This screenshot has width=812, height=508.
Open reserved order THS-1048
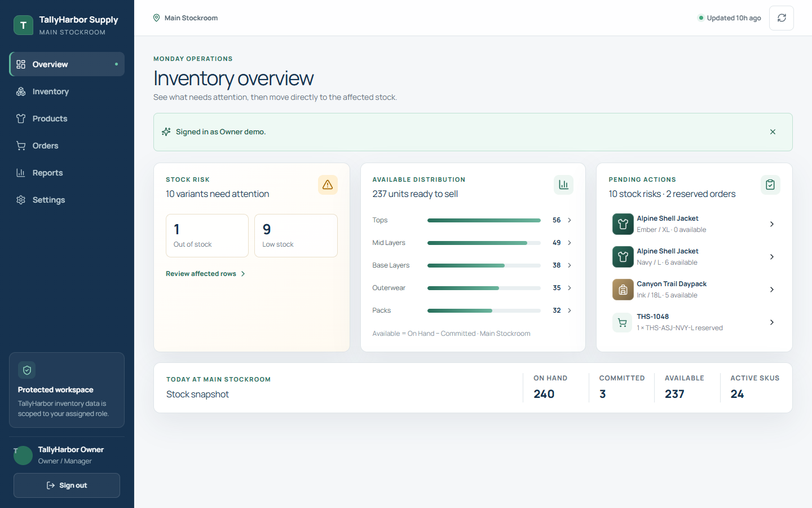(x=694, y=322)
